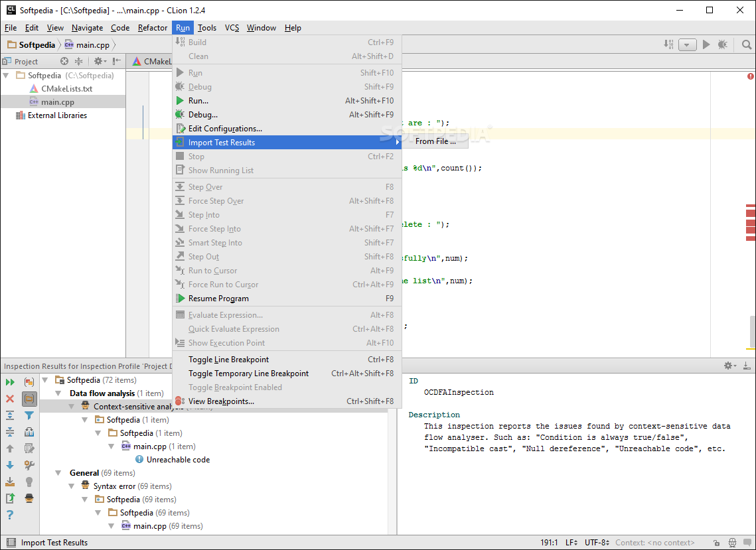Collapse the Syntax error (69 items) node
This screenshot has height=550, width=756.
(x=72, y=486)
